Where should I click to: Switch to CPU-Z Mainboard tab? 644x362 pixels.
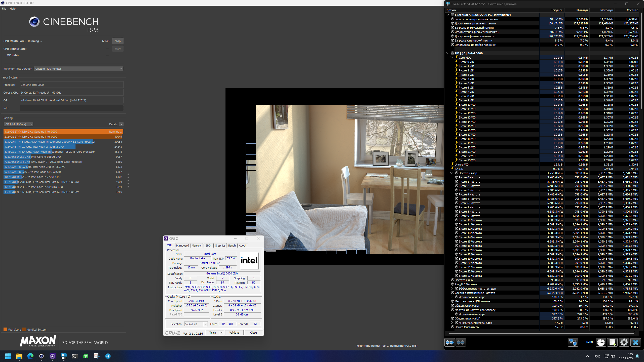182,246
